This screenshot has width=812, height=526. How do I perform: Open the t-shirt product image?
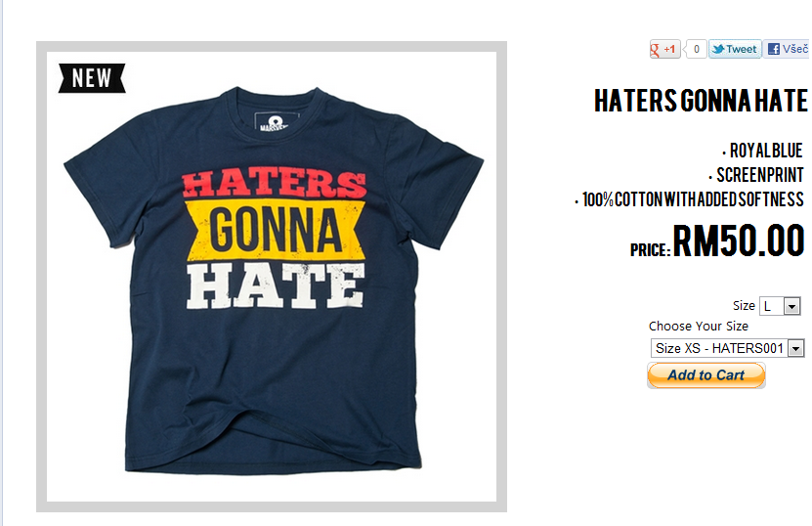272,277
